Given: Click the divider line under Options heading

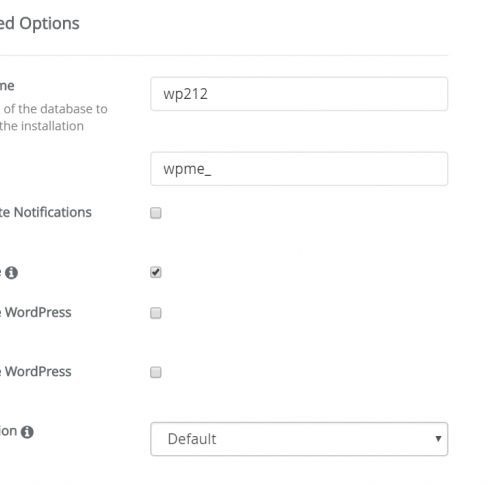Looking at the screenshot, I should (224, 55).
